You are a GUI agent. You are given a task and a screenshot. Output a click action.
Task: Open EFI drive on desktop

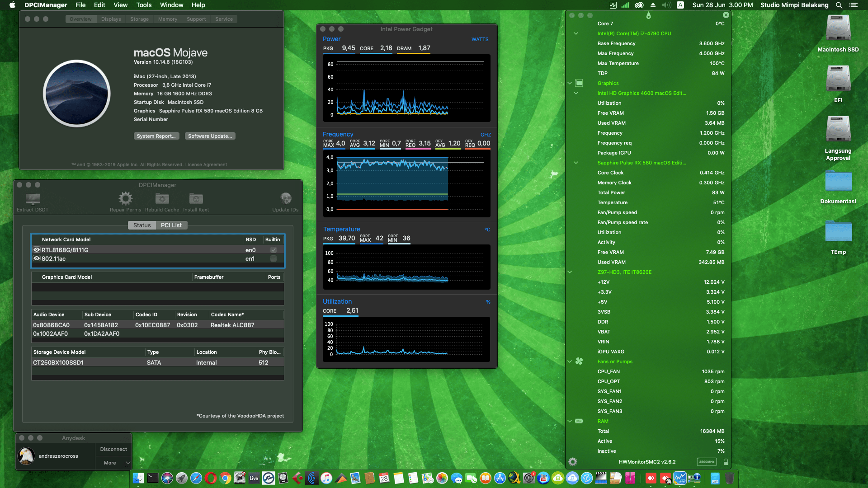(838, 79)
